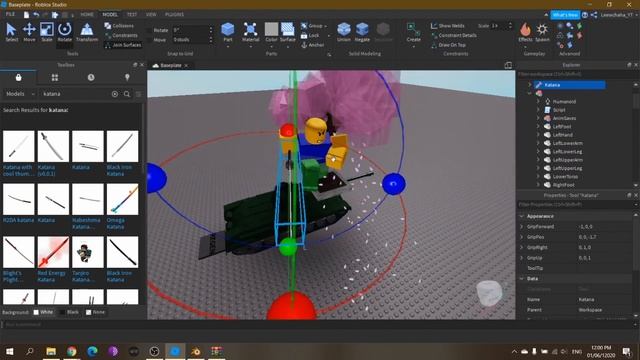
Task: Click the share icon near username
Action: coord(594,15)
